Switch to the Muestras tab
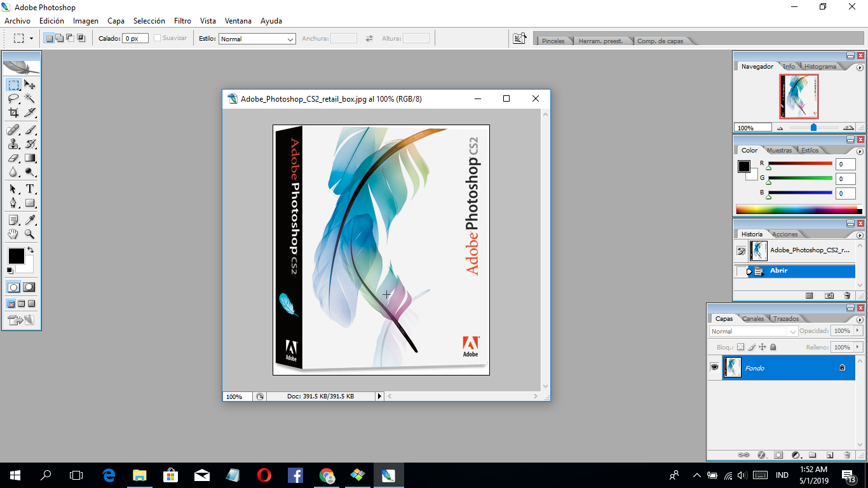Image resolution: width=868 pixels, height=488 pixels. coord(779,150)
